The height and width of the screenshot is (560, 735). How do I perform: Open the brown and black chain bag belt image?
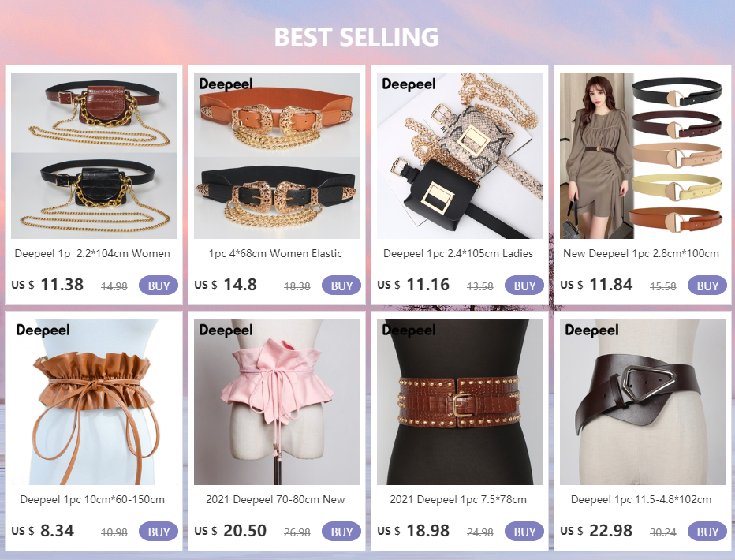94,156
